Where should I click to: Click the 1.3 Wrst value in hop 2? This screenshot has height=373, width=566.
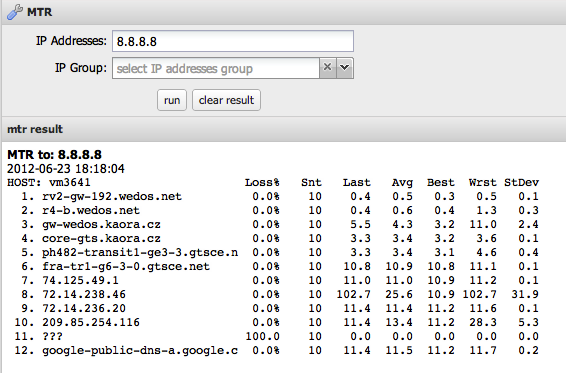(x=486, y=211)
